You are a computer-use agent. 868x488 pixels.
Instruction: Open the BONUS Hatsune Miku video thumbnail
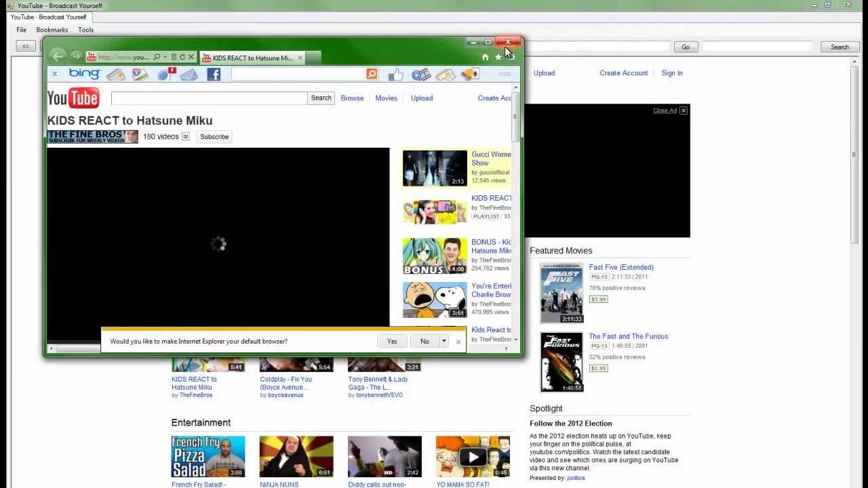pyautogui.click(x=435, y=256)
